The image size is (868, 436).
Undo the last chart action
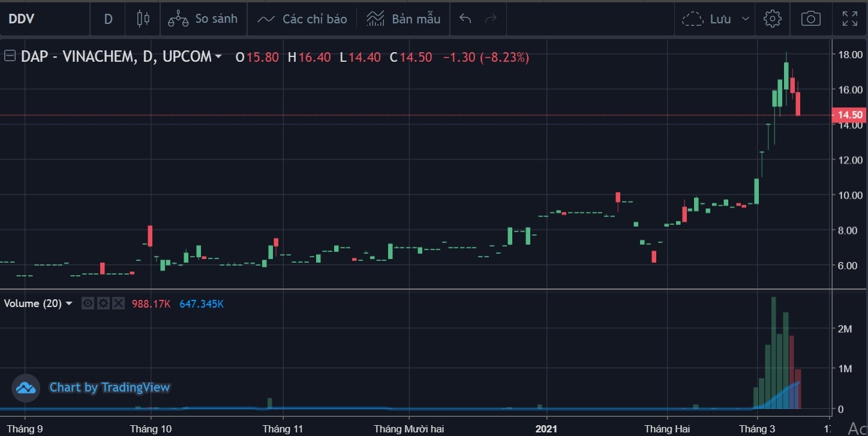(x=465, y=19)
